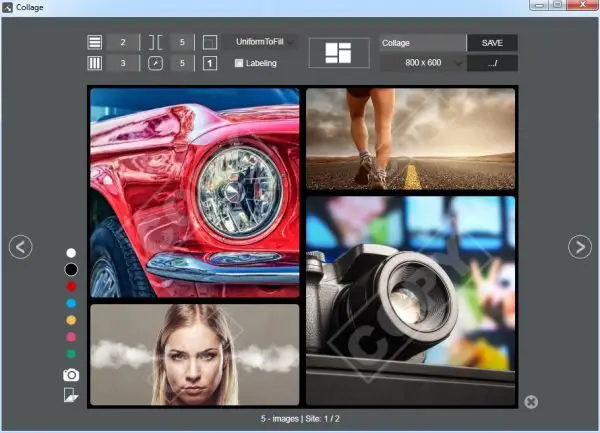Viewport: 600px width, 433px height.
Task: Select the red car photo tile
Action: pyautogui.click(x=195, y=193)
